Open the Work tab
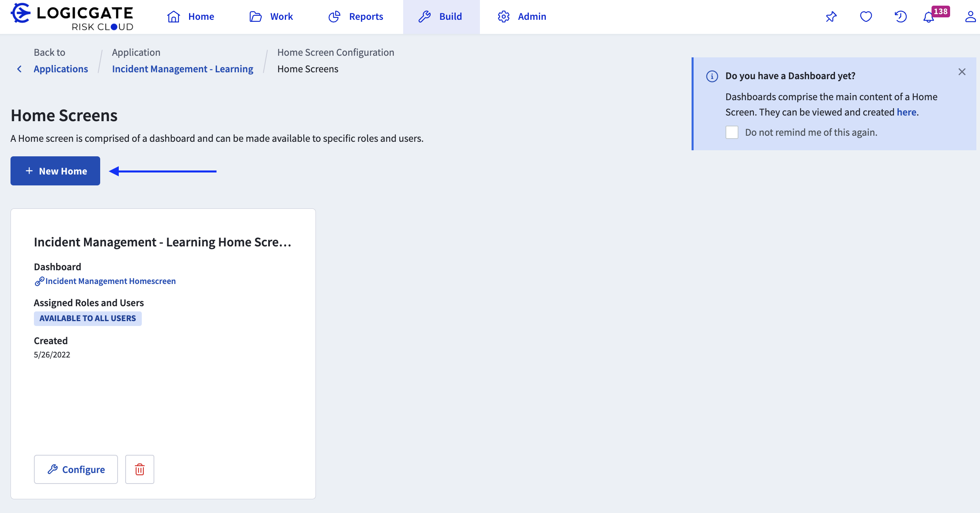 pyautogui.click(x=271, y=17)
